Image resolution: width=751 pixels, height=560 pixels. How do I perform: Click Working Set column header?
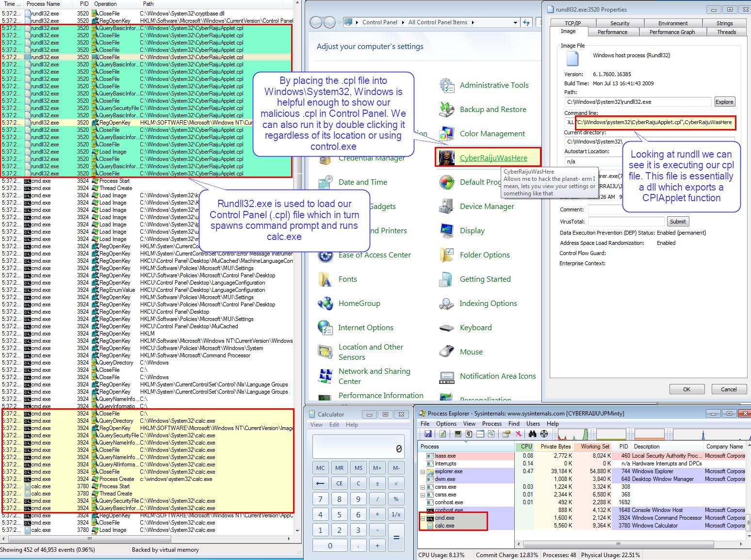point(592,447)
